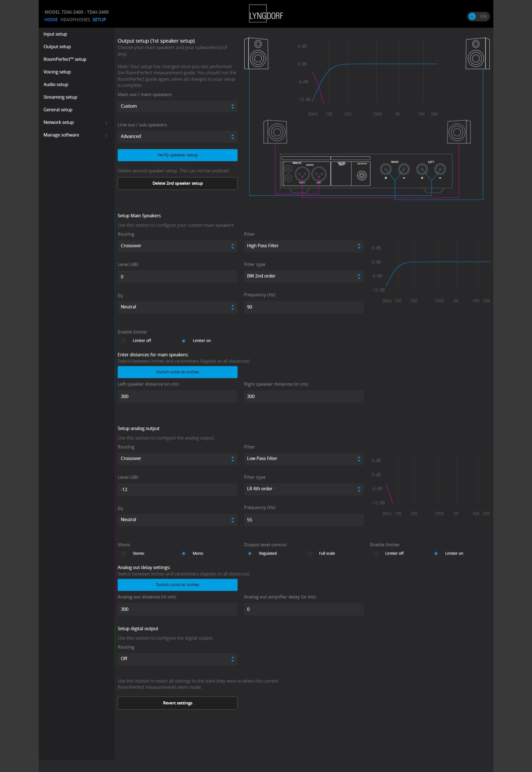
Task: Open the Main out / main speakers dropdown
Action: pyautogui.click(x=177, y=106)
